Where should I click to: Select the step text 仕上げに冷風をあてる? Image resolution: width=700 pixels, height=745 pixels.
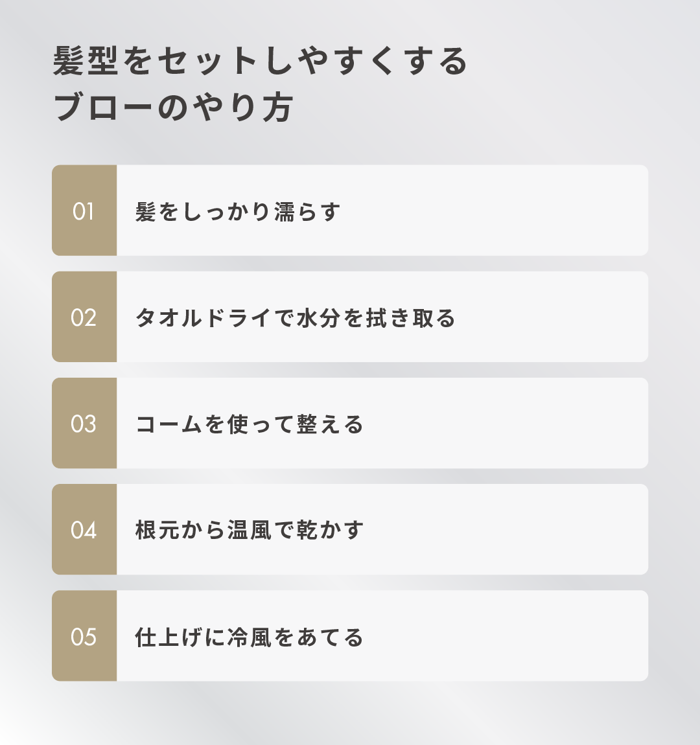250,637
